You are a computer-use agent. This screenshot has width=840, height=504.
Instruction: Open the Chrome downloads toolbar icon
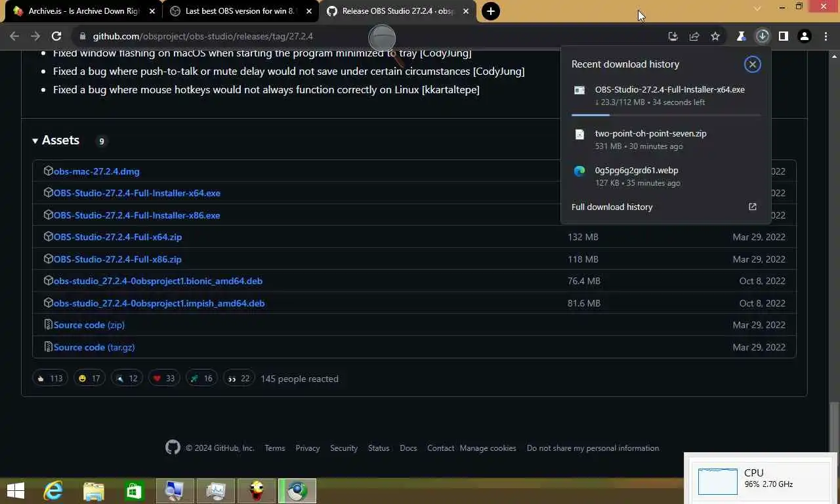(762, 37)
